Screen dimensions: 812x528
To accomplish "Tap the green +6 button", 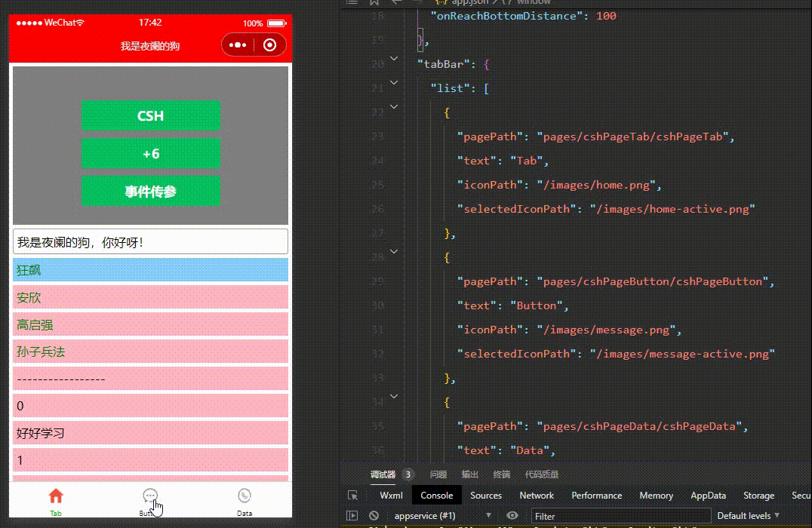I will [x=151, y=154].
